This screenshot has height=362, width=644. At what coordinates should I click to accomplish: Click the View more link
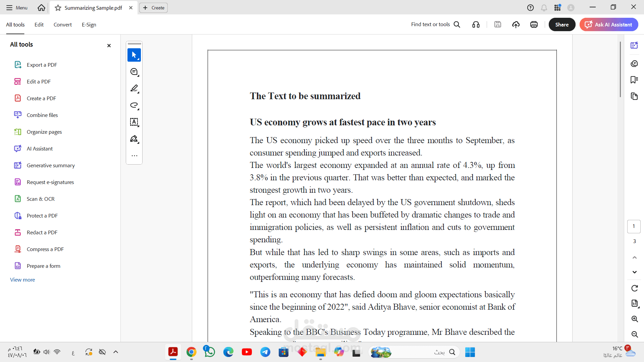(x=22, y=280)
